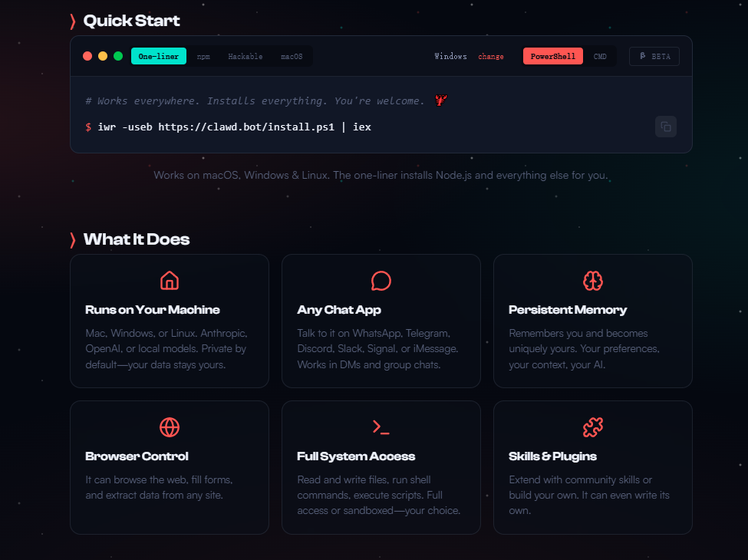
Task: Click the globe icon on Browser Control
Action: (x=170, y=427)
